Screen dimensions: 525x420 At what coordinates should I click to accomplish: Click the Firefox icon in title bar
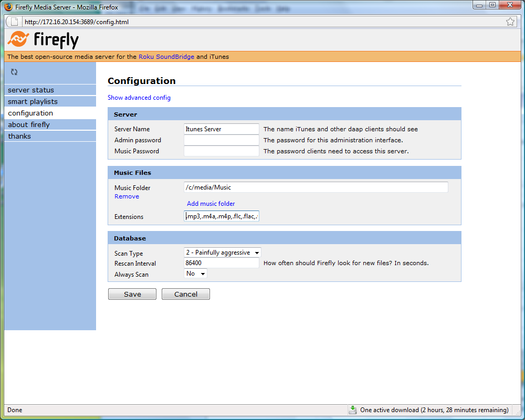coord(8,7)
